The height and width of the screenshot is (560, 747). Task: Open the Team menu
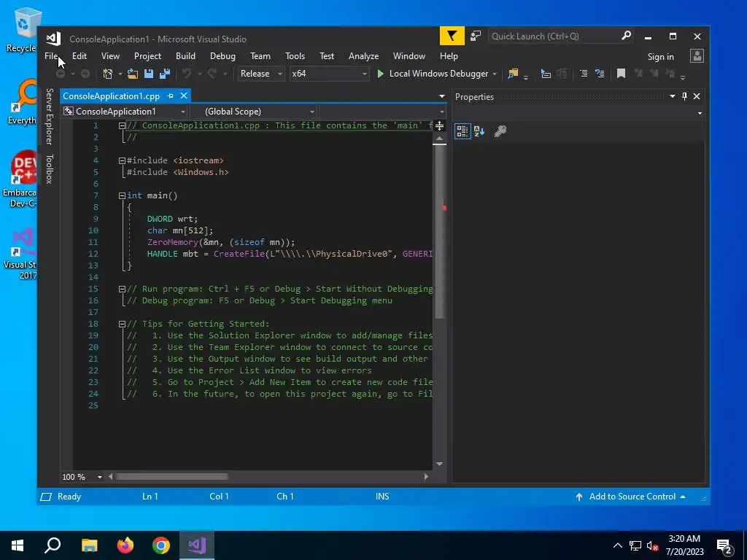pyautogui.click(x=260, y=56)
